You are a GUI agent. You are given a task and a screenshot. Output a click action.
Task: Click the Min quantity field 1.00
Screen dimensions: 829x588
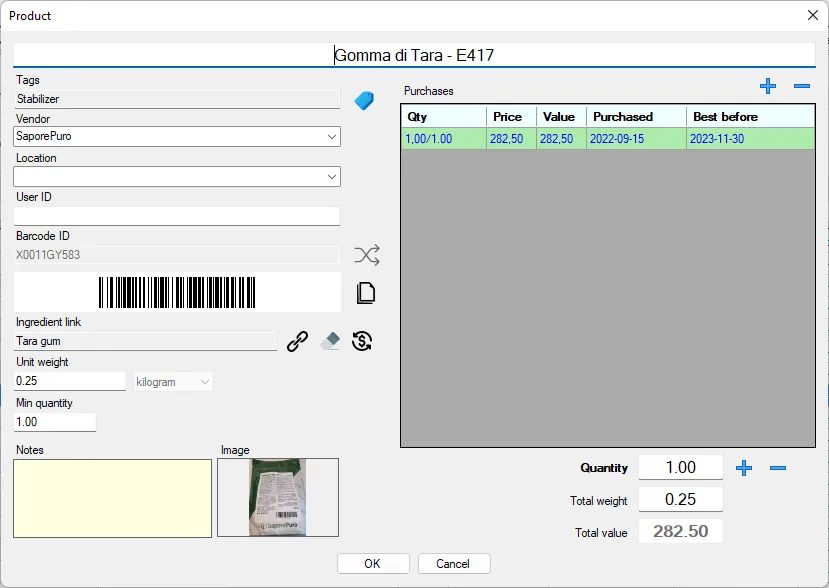coord(55,422)
